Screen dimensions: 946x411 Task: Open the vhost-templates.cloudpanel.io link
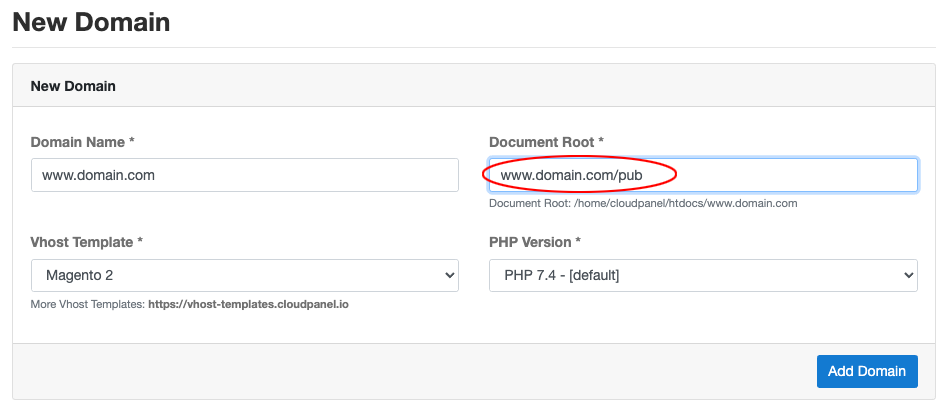249,304
